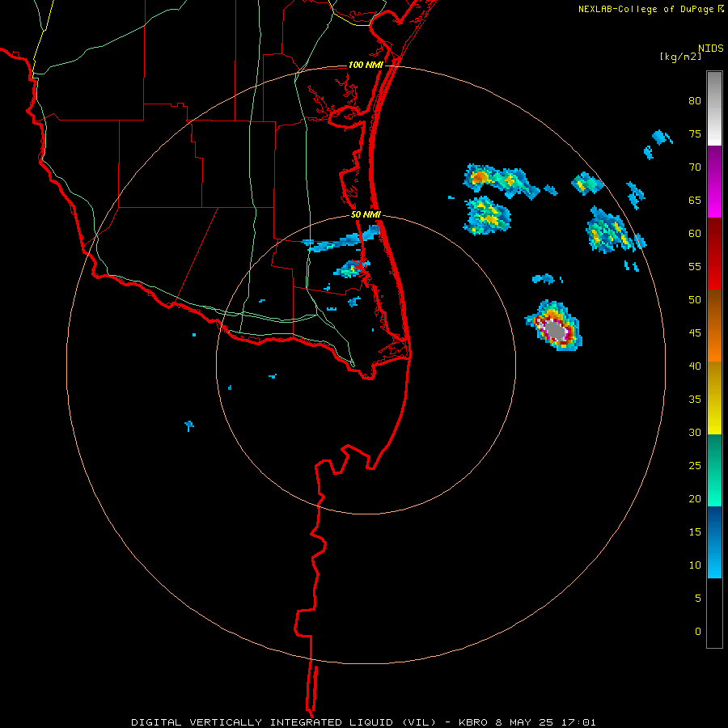Click the NIDS label
Screen dimensions: 728x728
[x=710, y=48]
